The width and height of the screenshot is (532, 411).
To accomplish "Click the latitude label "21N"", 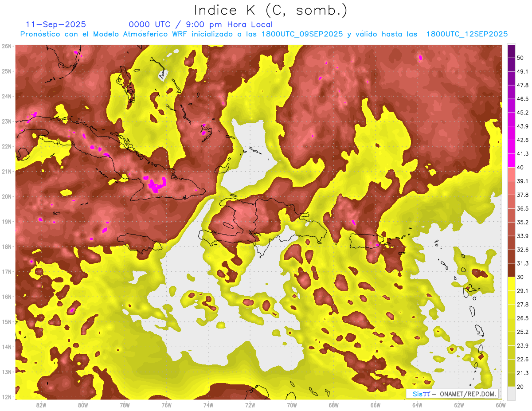I will coord(7,171).
